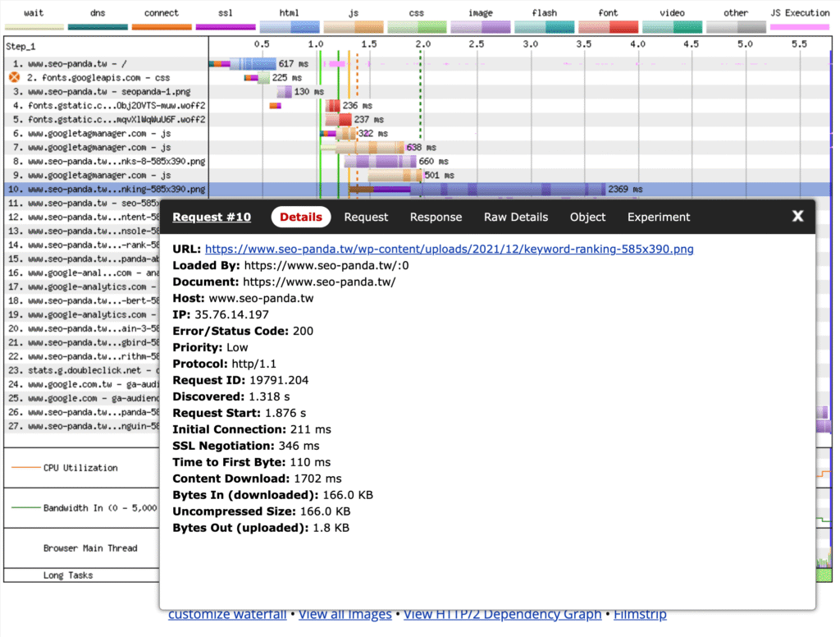
Task: Click the View all Images link
Action: pyautogui.click(x=345, y=615)
